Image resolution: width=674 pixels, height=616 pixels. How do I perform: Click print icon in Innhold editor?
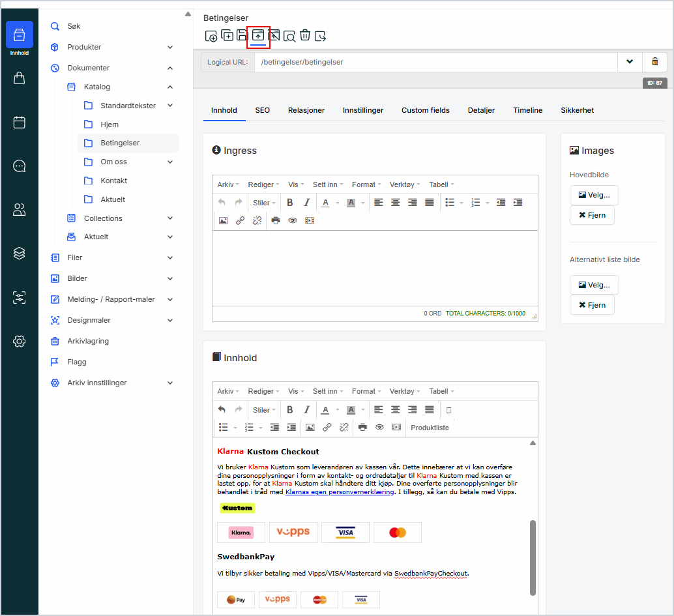362,428
